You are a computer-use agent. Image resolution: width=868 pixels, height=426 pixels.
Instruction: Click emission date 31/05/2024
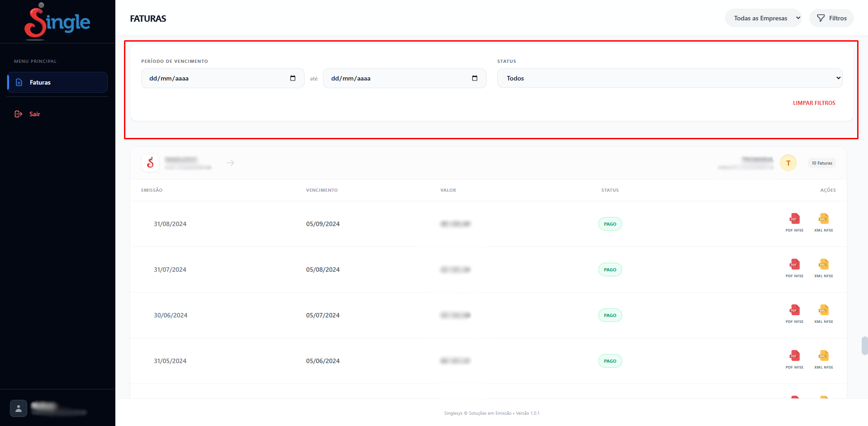(x=170, y=361)
